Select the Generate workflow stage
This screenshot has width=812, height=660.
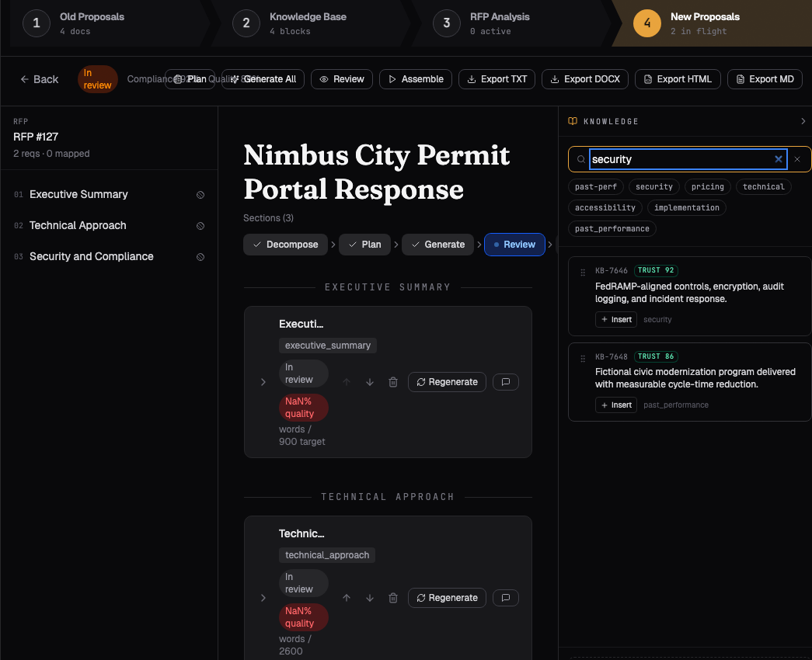[437, 245]
